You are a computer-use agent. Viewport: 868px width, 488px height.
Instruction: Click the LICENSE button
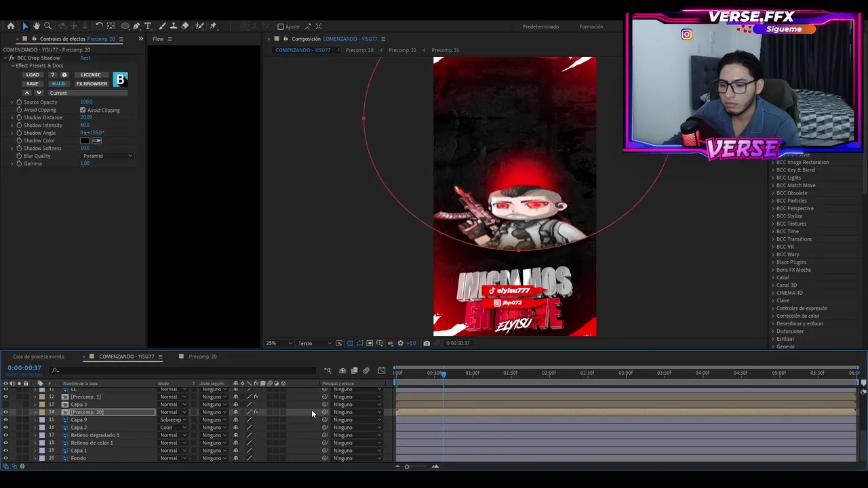tap(90, 75)
